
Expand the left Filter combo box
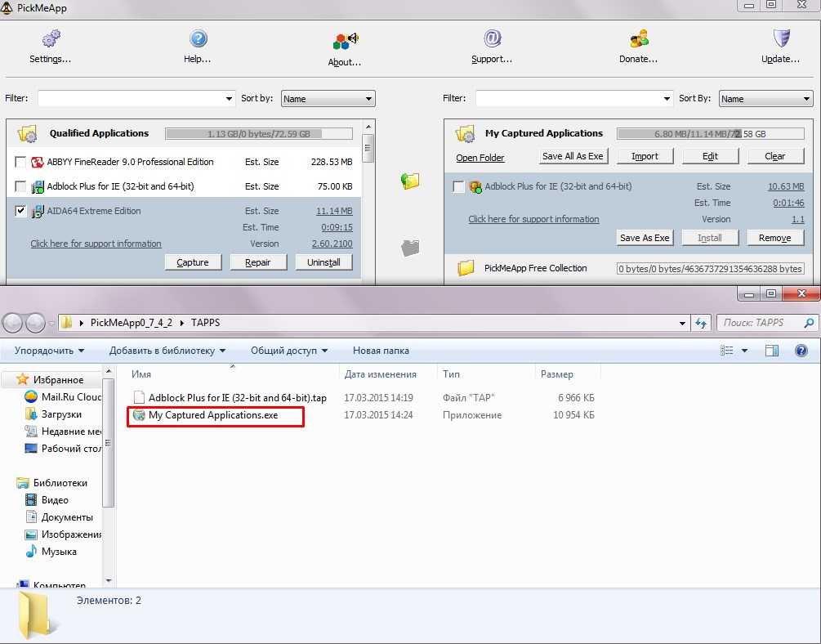pyautogui.click(x=229, y=99)
